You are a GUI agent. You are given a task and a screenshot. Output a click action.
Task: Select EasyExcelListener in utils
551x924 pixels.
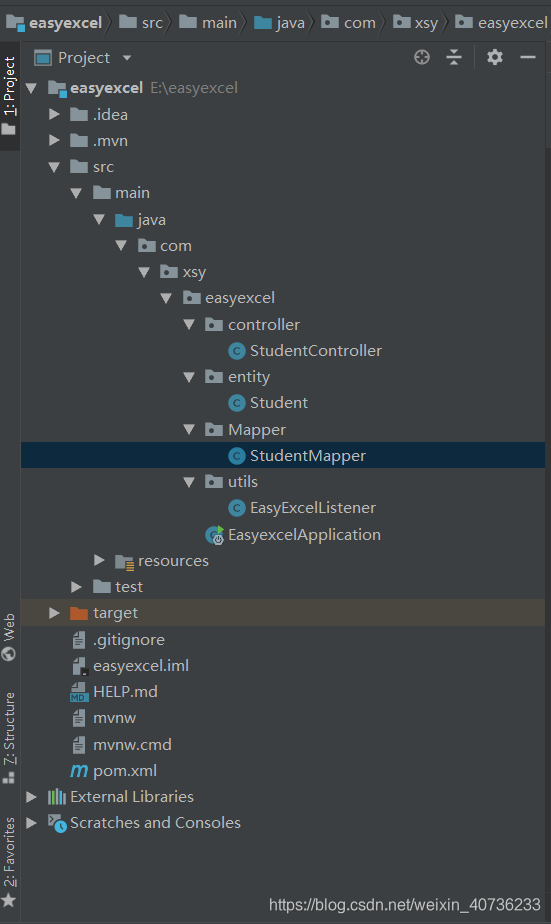click(x=313, y=508)
